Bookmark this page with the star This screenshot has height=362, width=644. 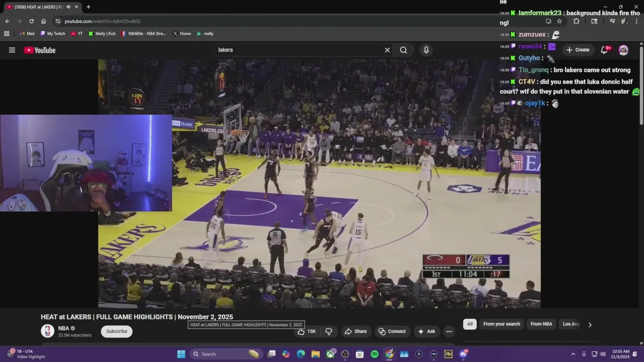(x=559, y=21)
